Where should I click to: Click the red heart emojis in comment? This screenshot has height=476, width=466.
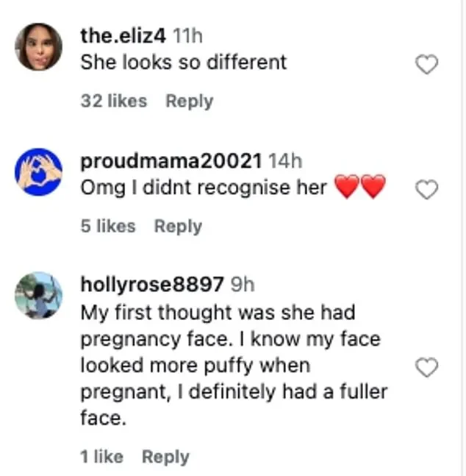tap(360, 186)
